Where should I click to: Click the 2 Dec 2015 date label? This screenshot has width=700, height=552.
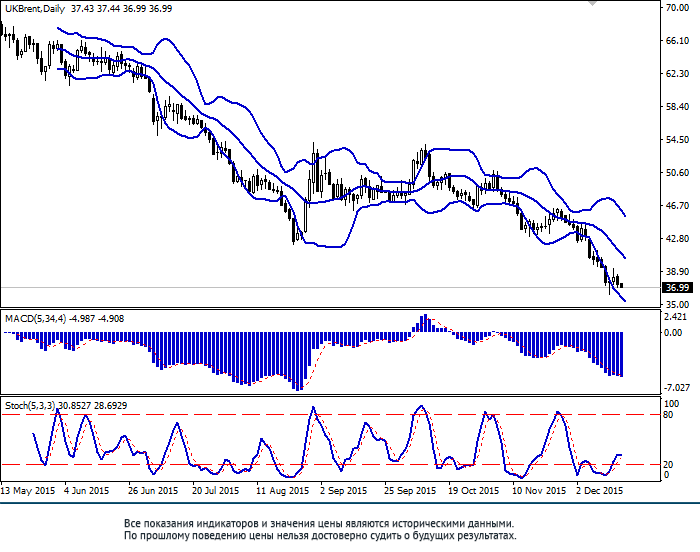[x=600, y=491]
